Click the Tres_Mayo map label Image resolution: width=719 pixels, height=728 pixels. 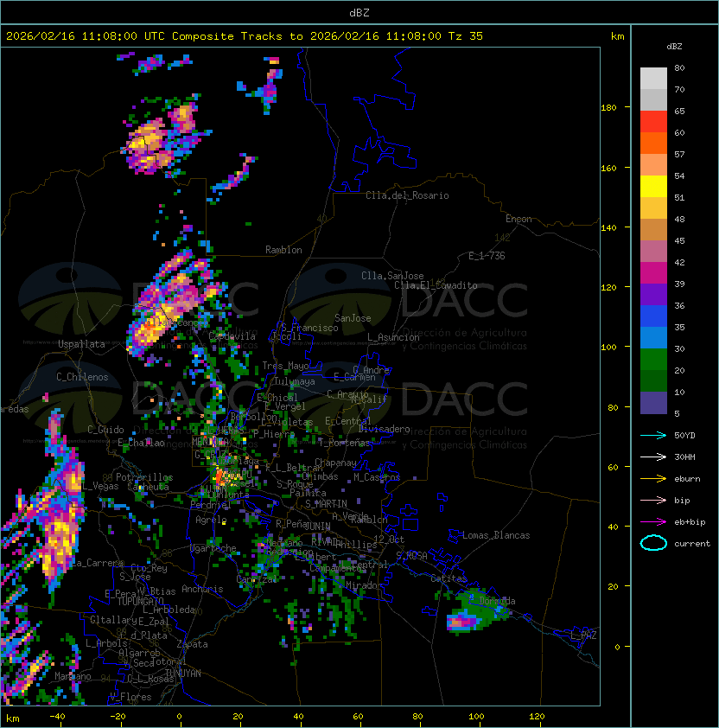(x=285, y=366)
